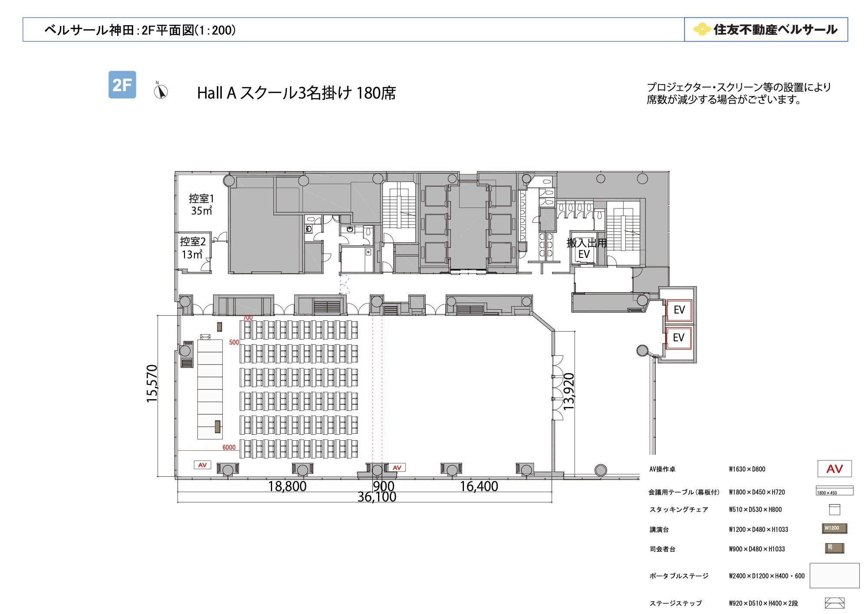Click the AV desk at hall bottom-left
The image size is (868, 614).
click(x=202, y=465)
